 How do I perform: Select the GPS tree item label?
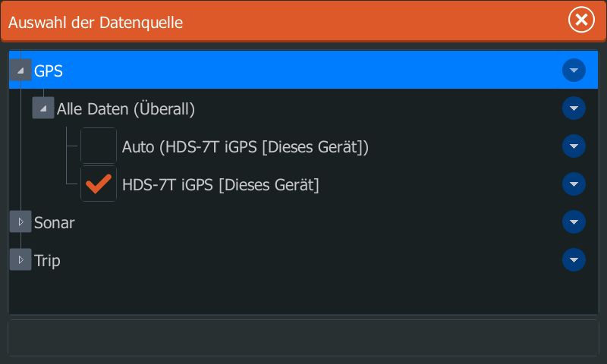point(49,71)
